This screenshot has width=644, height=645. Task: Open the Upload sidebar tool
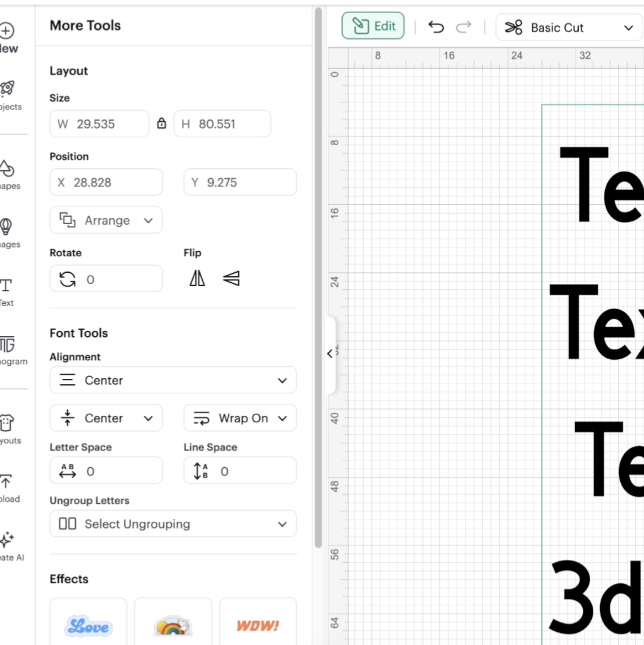pos(8,487)
